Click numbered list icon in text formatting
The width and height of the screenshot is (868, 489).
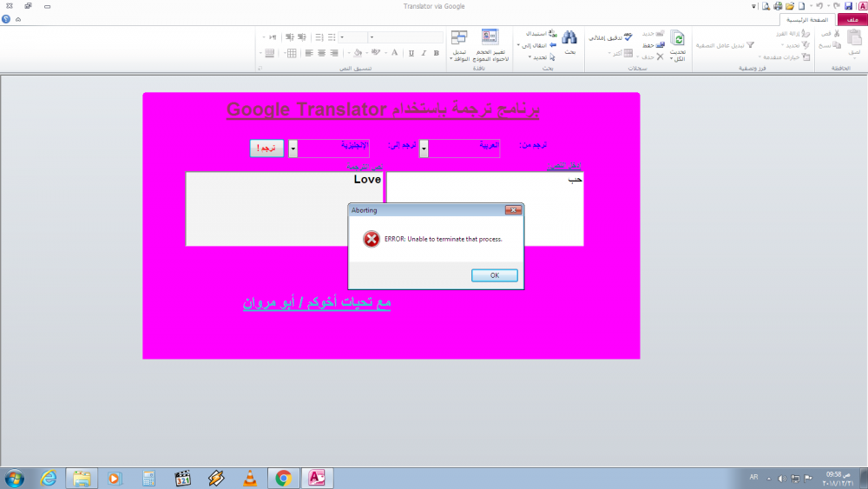pos(319,37)
